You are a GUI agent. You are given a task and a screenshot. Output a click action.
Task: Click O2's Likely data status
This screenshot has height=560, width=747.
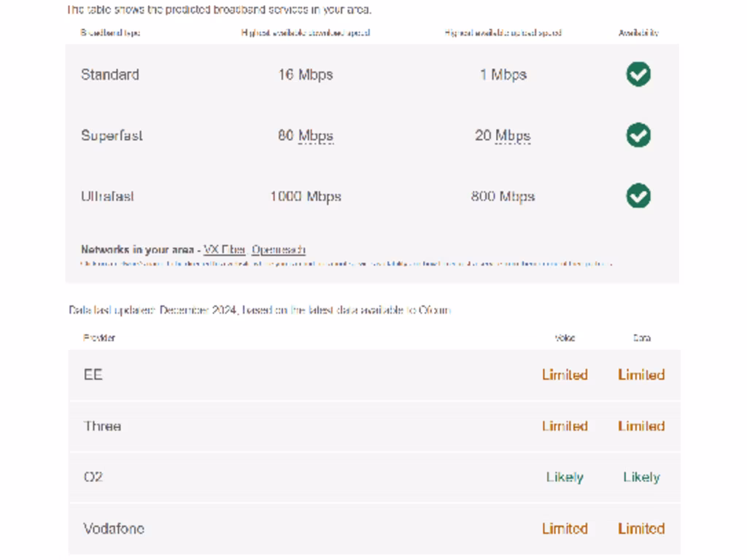coord(641,477)
